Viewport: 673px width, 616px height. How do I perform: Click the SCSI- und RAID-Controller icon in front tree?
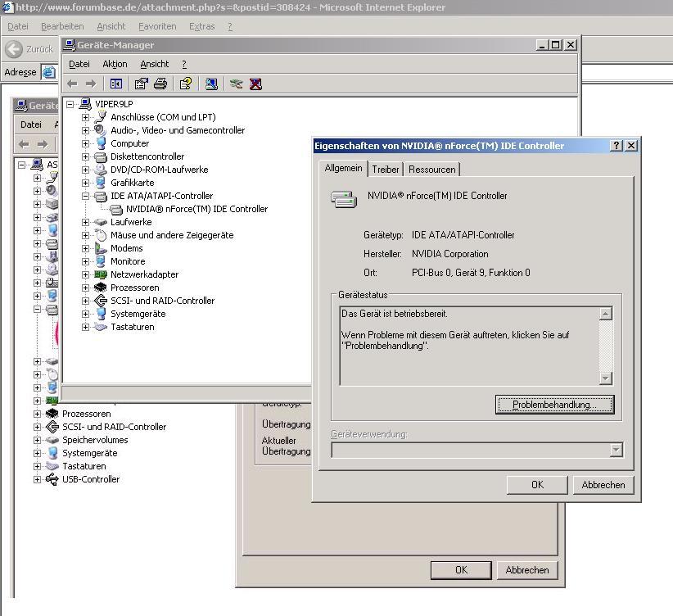[x=101, y=301]
